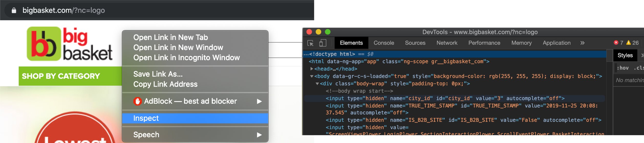
Task: Collapse the body-wrap div node
Action: pos(317,84)
